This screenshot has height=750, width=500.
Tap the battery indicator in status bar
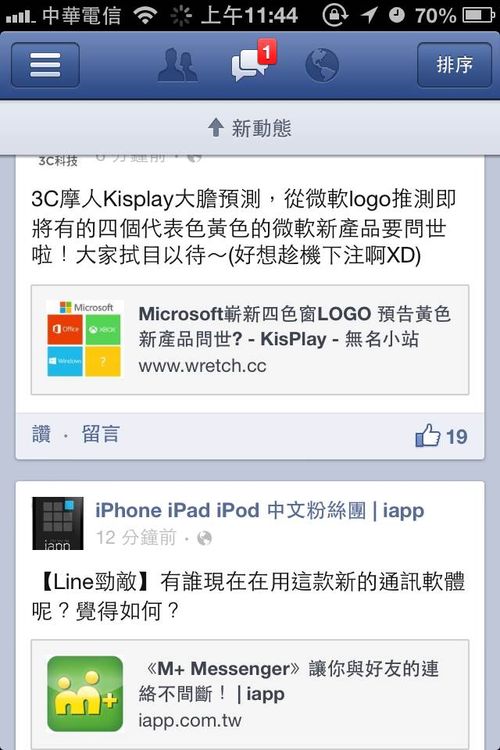tap(478, 15)
